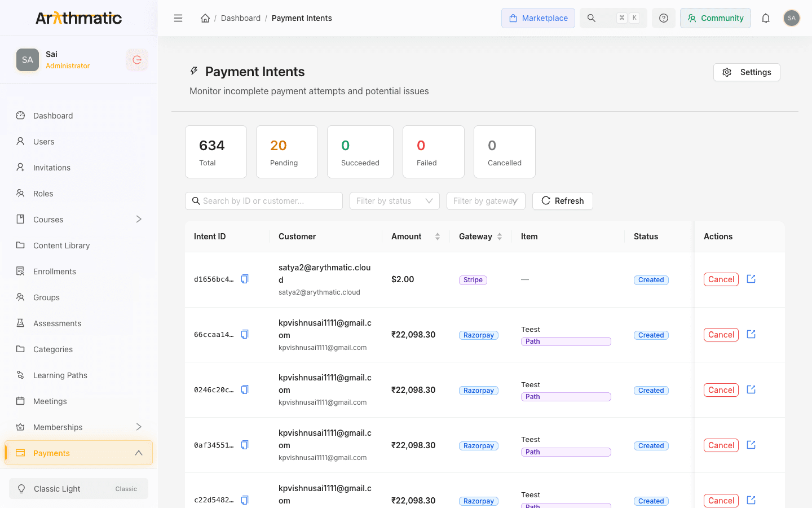
Task: Open Roles in the sidebar
Action: point(79,194)
